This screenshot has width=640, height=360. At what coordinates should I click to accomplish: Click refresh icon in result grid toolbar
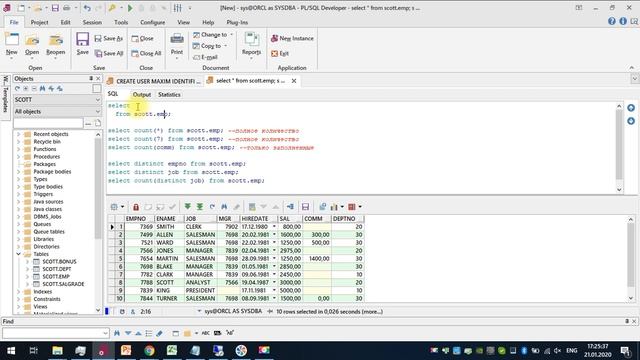click(212, 207)
